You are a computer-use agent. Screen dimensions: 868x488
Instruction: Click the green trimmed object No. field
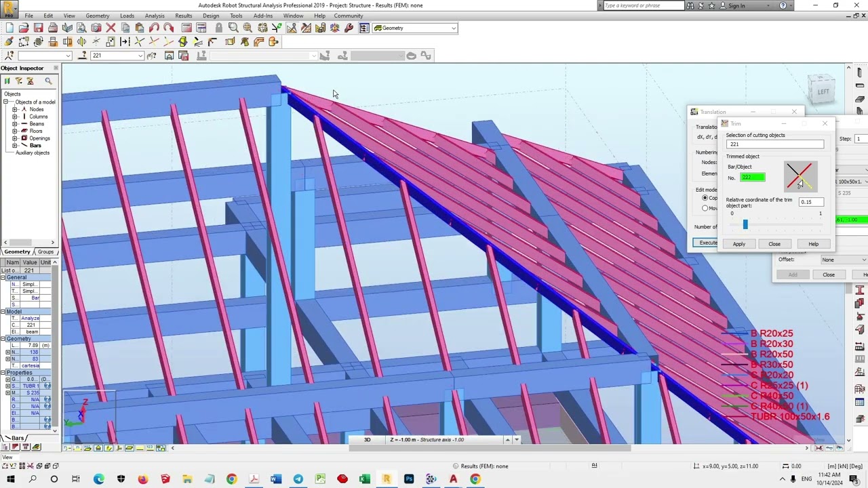[x=753, y=178]
